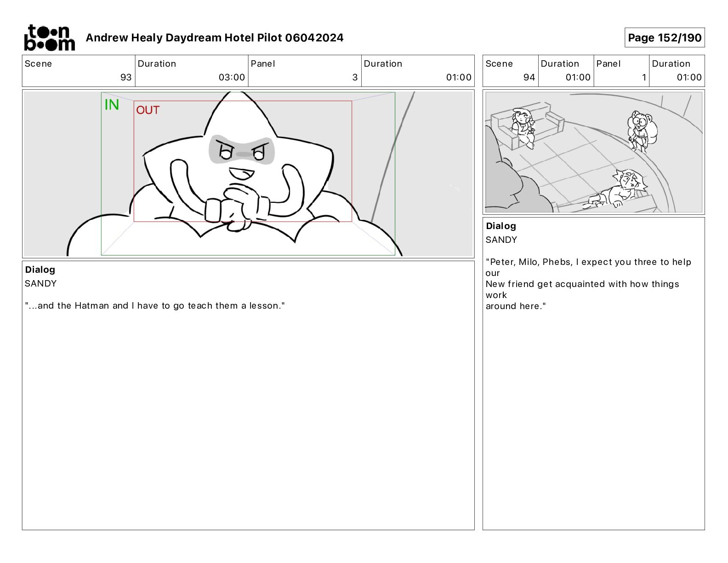This screenshot has height=563, width=728.
Task: Open the scene 93 storyboard panel thumbnail
Action: pyautogui.click(x=248, y=174)
